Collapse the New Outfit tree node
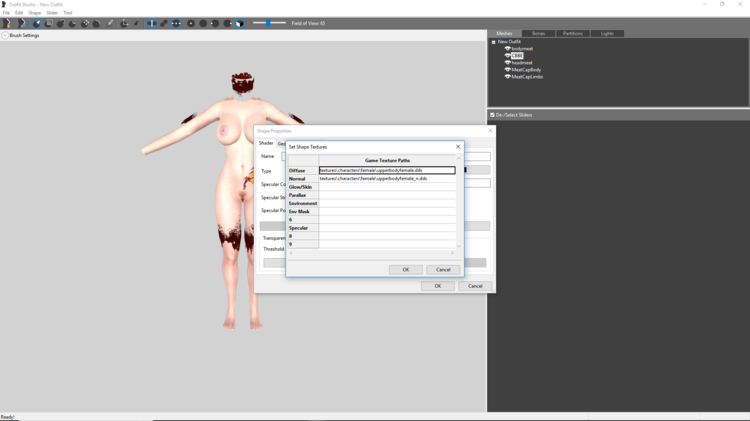 tap(494, 42)
